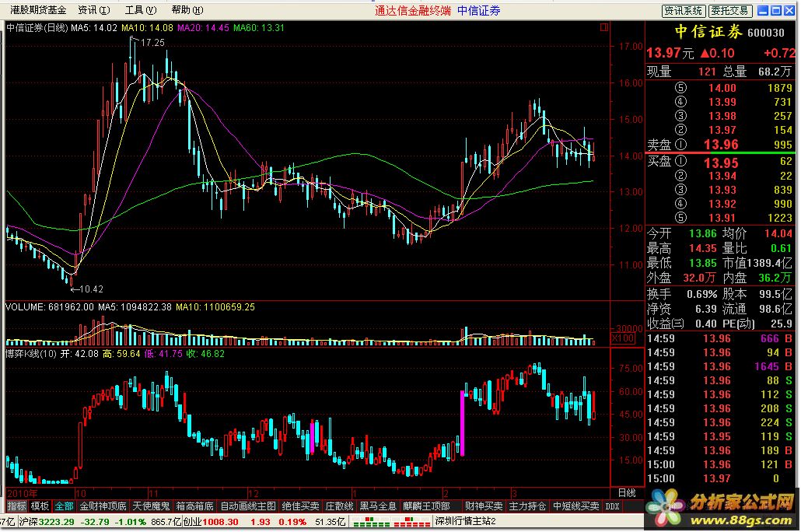Click buy level ⑤ price 13.91
Screen dimensions: 801x532
722,219
